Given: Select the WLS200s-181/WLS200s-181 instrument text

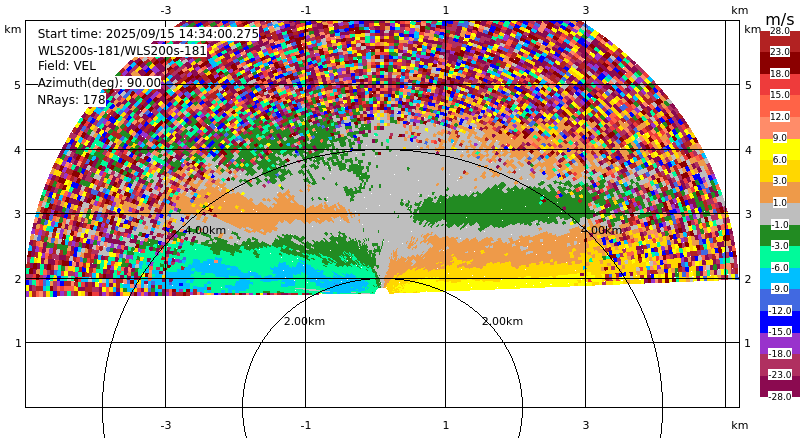Looking at the screenshot, I should click(x=122, y=51).
